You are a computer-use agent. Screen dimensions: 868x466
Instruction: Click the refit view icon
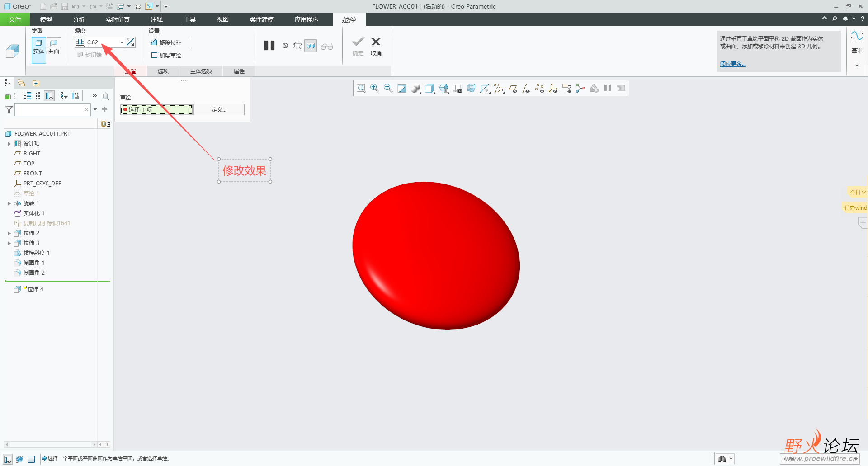[361, 88]
